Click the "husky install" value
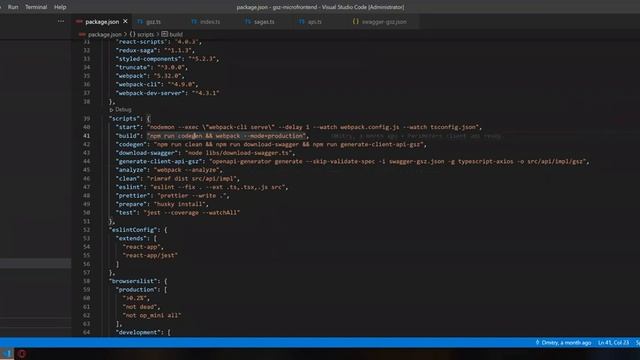This screenshot has width=640, height=360. (x=180, y=204)
